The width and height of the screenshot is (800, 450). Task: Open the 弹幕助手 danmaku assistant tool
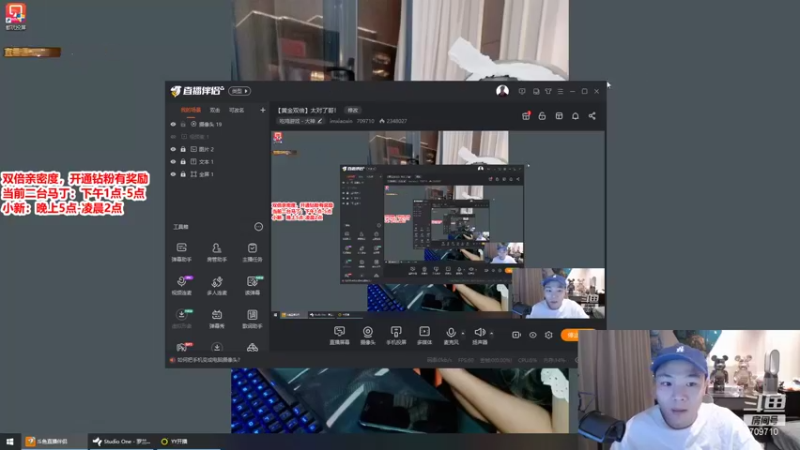click(x=181, y=252)
